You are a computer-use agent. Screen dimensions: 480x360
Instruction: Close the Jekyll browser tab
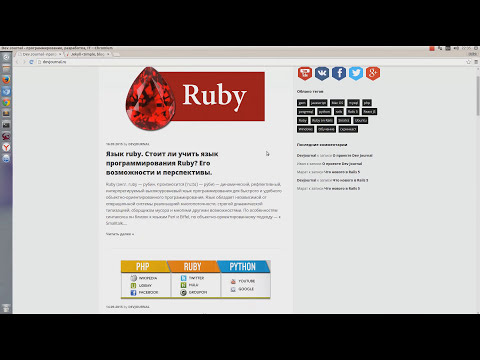(108, 54)
